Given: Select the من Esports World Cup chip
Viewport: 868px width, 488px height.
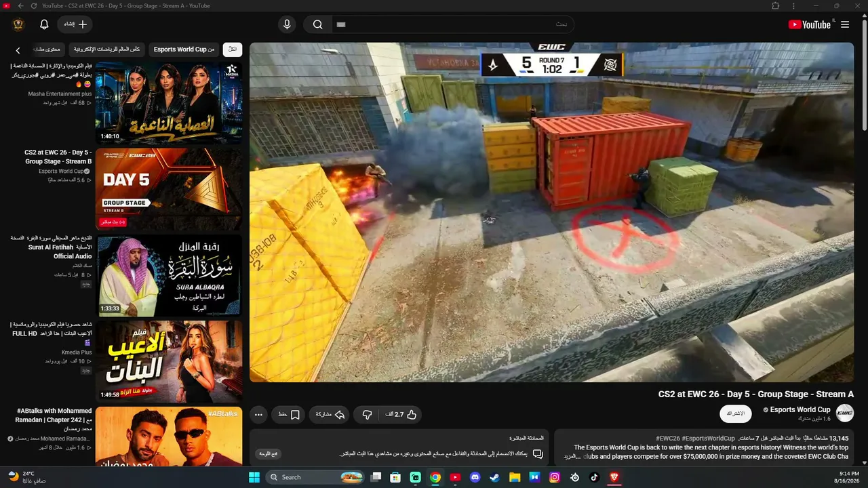Looking at the screenshot, I should click(x=184, y=49).
